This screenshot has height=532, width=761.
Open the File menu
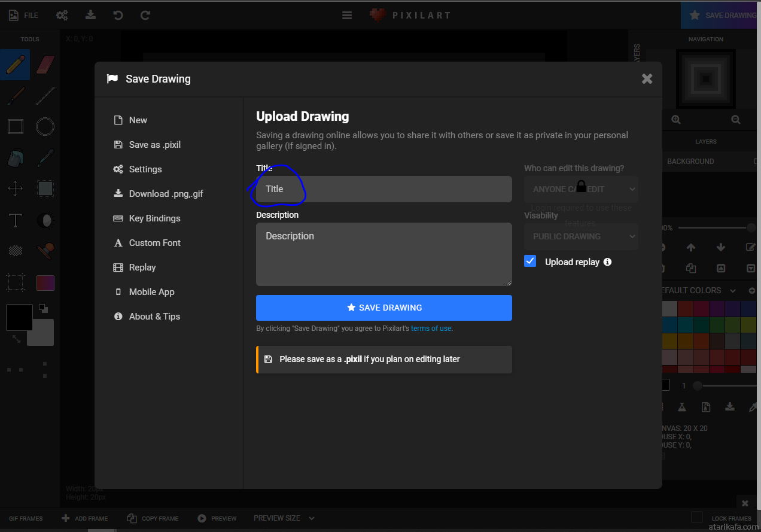click(x=24, y=15)
